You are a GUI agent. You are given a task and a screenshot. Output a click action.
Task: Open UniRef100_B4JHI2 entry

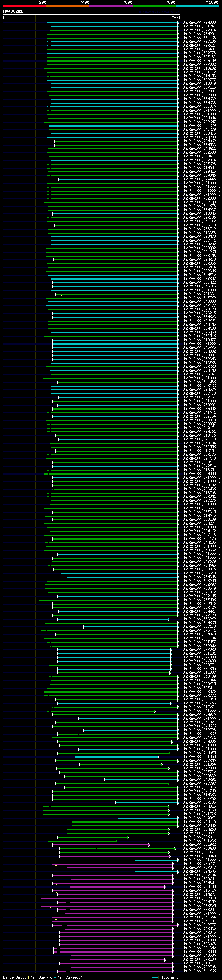tap(199, 592)
